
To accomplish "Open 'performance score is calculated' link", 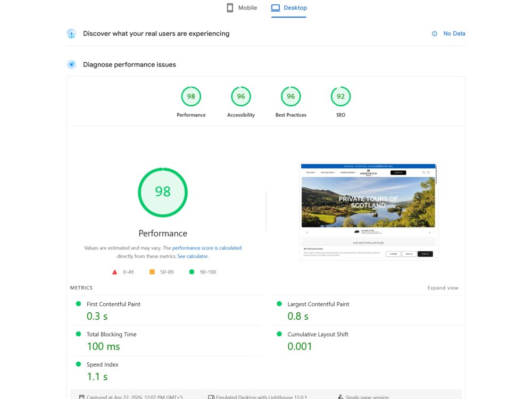I will point(207,248).
